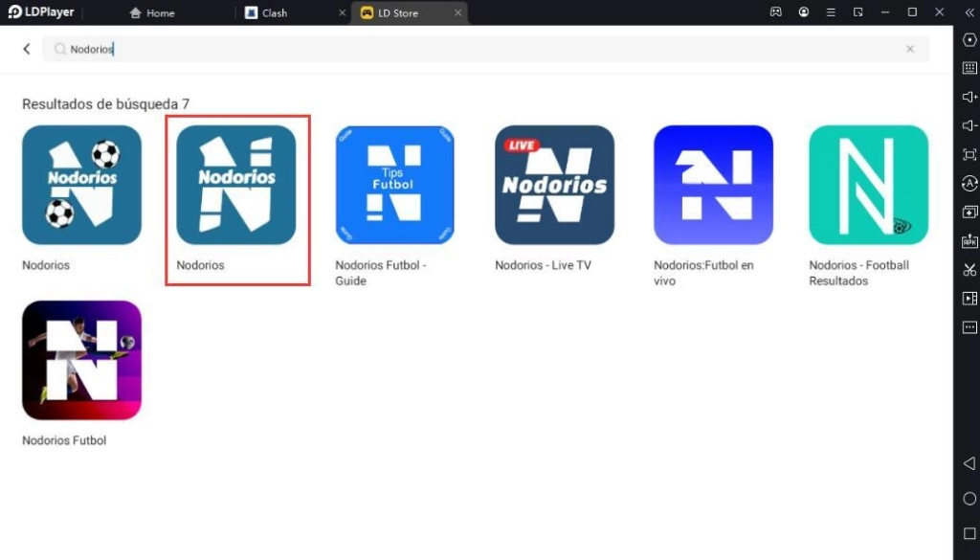This screenshot has width=980, height=560.
Task: Go back using the left arrow
Action: tap(27, 49)
